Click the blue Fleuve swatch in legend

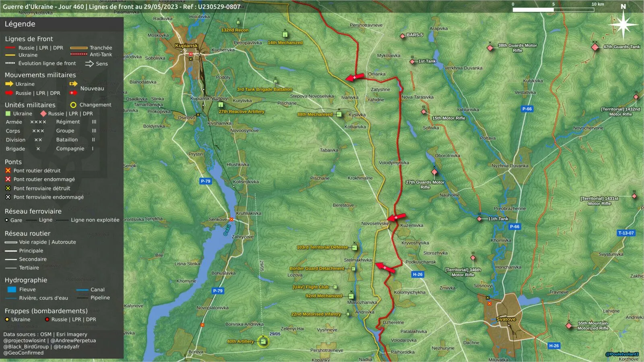[x=12, y=289]
